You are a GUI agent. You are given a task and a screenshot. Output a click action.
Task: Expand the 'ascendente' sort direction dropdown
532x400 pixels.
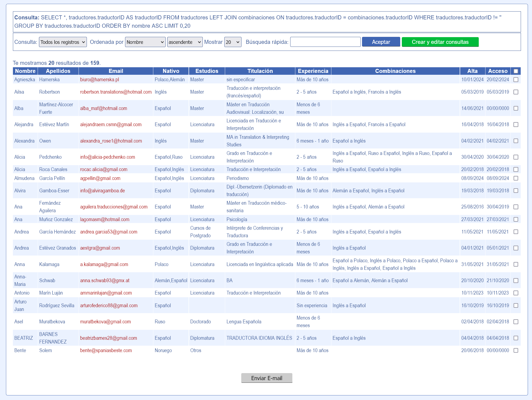185,42
